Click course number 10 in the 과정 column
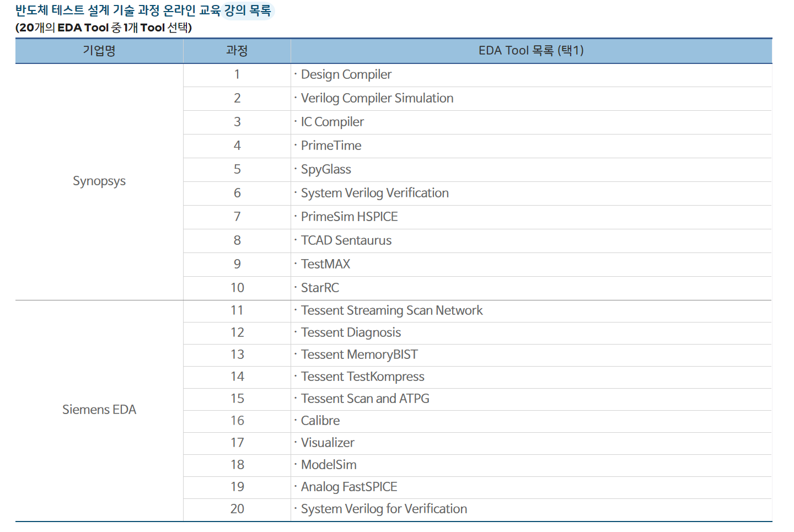 coord(237,288)
